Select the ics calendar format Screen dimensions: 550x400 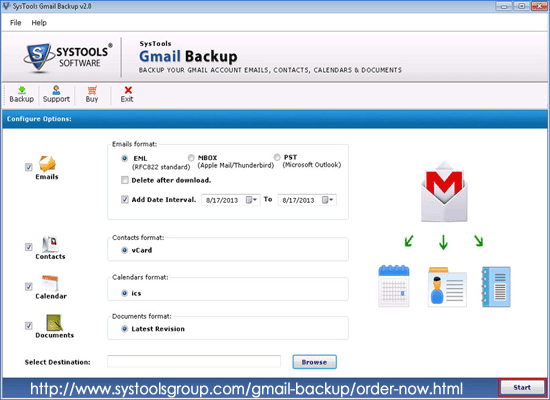tap(125, 293)
